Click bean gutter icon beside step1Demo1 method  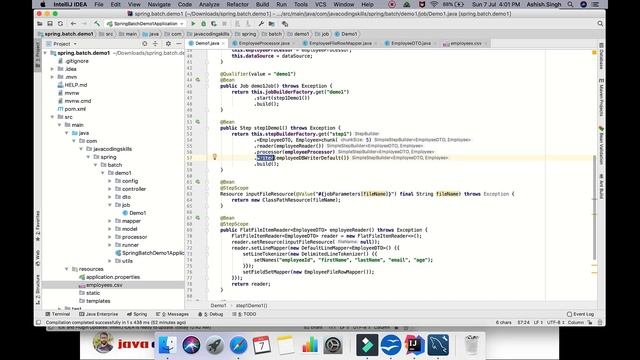(x=198, y=122)
